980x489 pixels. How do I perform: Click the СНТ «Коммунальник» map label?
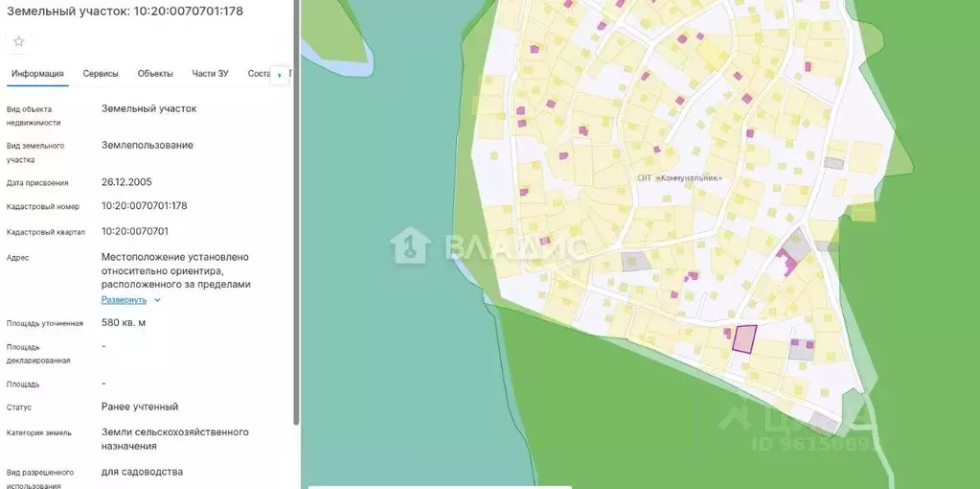[678, 178]
